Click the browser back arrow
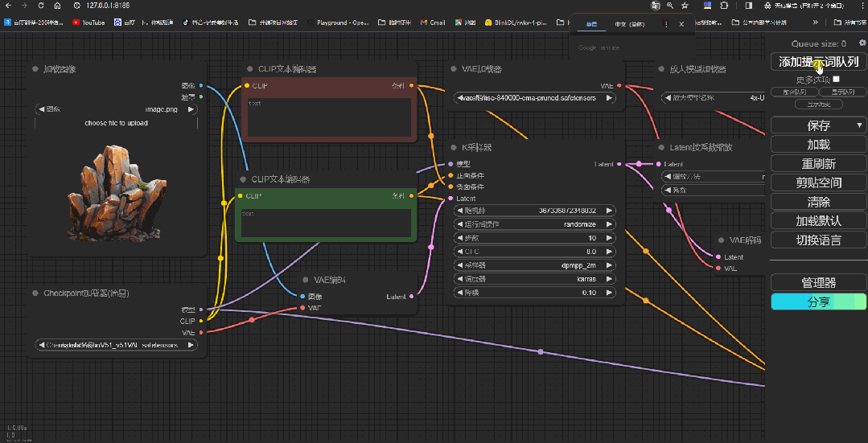Viewport: 868px width, 443px height. point(7,6)
